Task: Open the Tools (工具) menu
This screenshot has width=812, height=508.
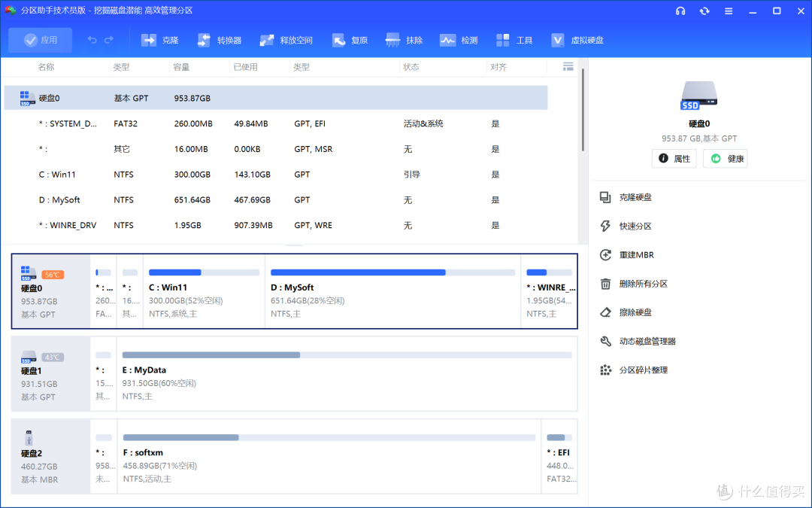Action: click(514, 40)
